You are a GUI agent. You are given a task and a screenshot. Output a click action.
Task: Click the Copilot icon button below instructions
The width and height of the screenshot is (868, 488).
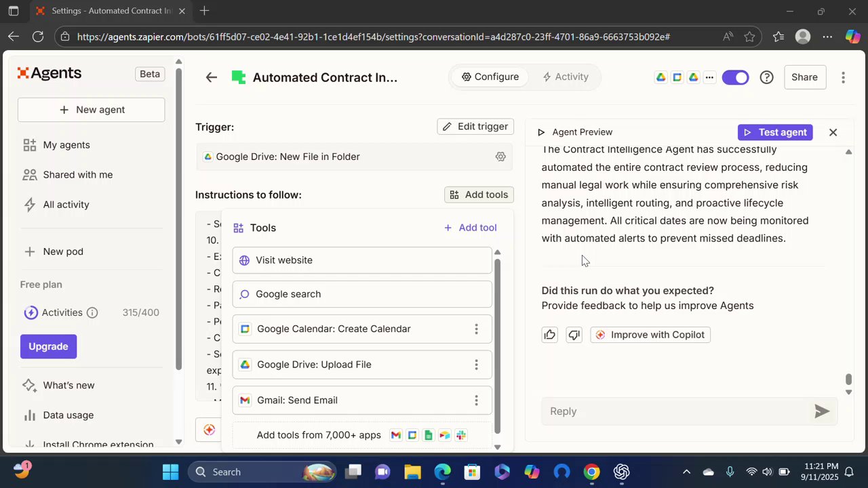pos(209,430)
